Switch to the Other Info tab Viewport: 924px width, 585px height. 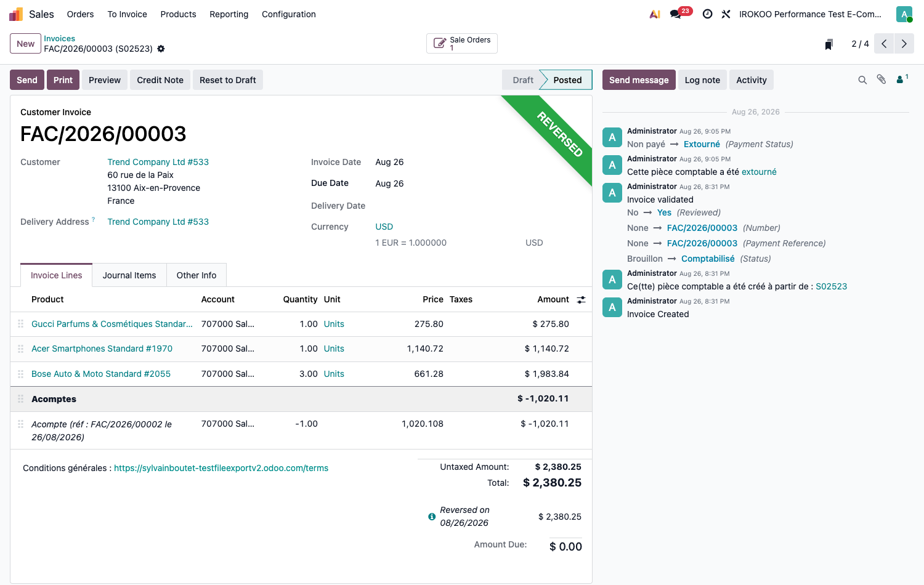pos(197,275)
